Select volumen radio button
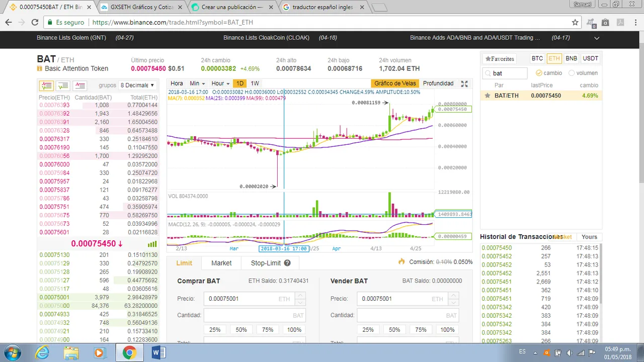The width and height of the screenshot is (644, 362). coord(572,73)
